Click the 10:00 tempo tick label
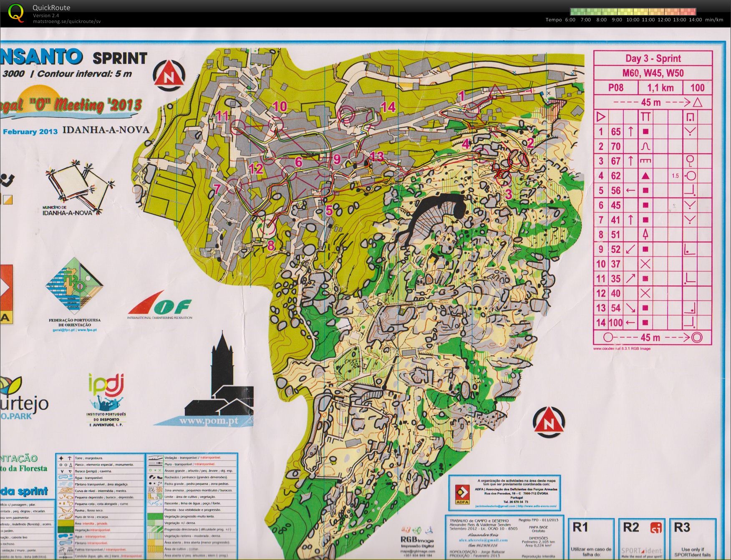 click(633, 20)
